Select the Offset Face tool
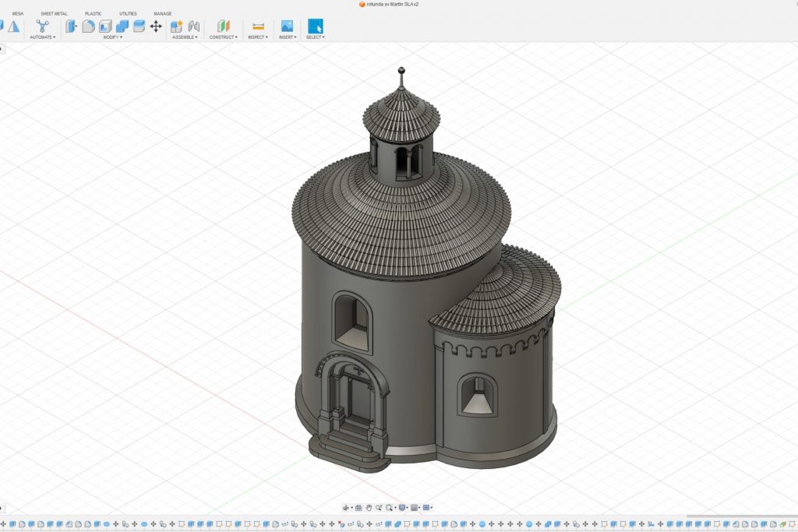798x532 pixels. [x=139, y=26]
